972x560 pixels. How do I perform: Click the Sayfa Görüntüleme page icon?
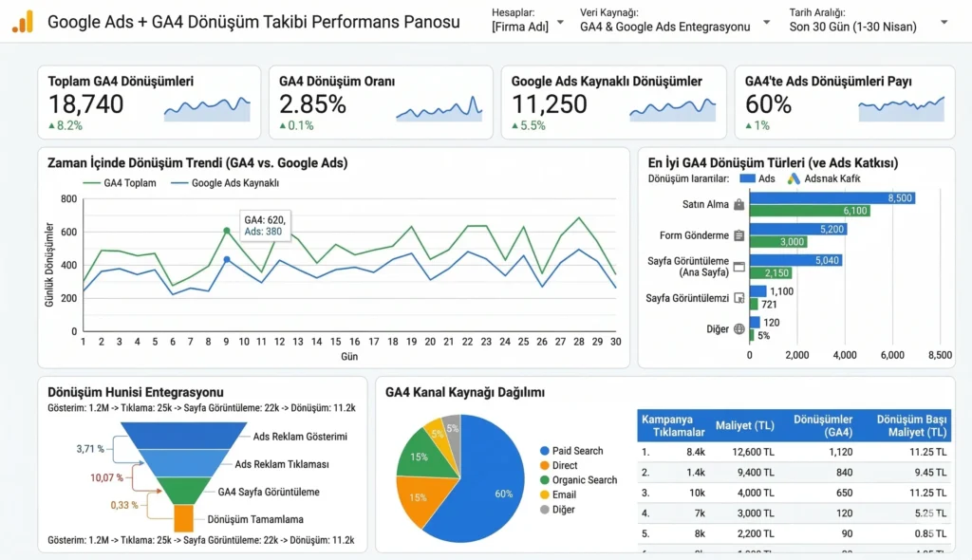739,266
